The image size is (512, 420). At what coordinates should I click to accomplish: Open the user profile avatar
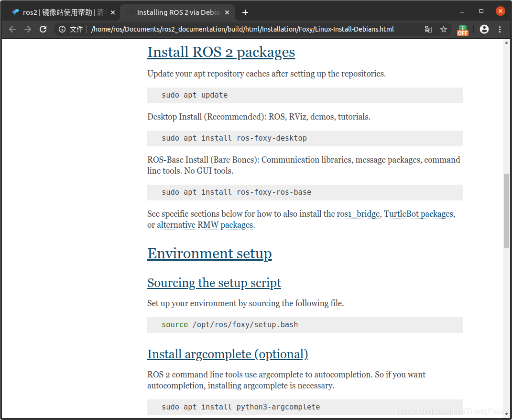pos(484,29)
